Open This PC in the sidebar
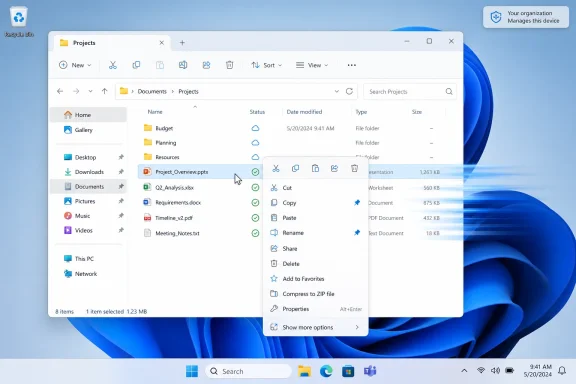 (x=89, y=259)
